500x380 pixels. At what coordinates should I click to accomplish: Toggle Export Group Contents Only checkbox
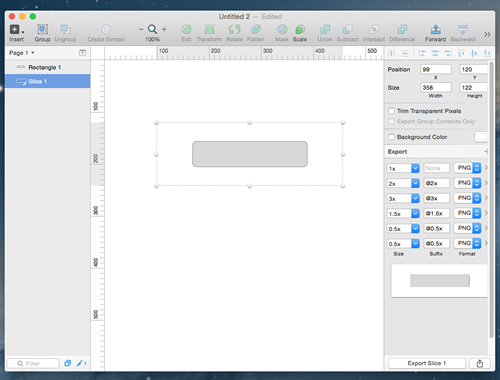pos(392,121)
